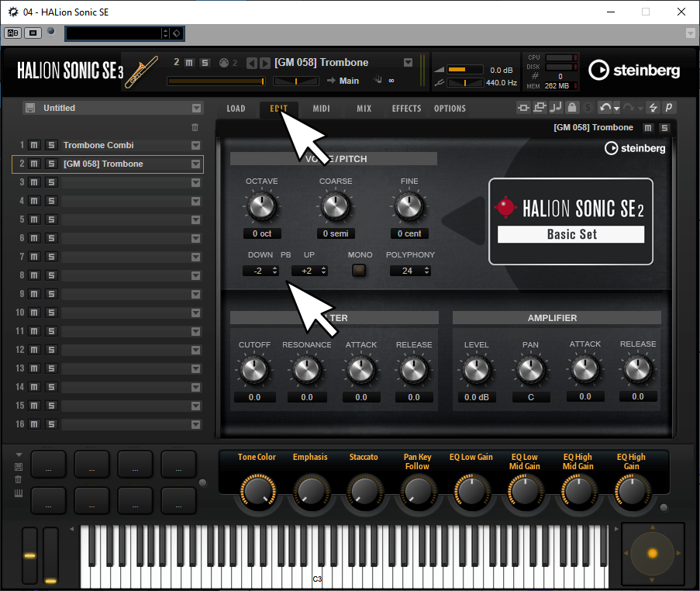This screenshot has height=591, width=700.
Task: Click the polyphony hand icon in header
Action: (378, 80)
